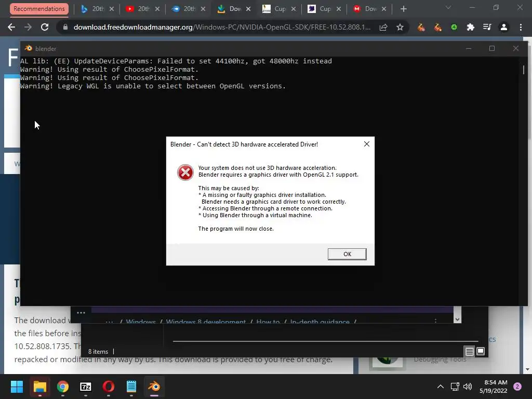This screenshot has height=399, width=532.
Task: Close the Blender error dialog with X
Action: click(x=366, y=144)
